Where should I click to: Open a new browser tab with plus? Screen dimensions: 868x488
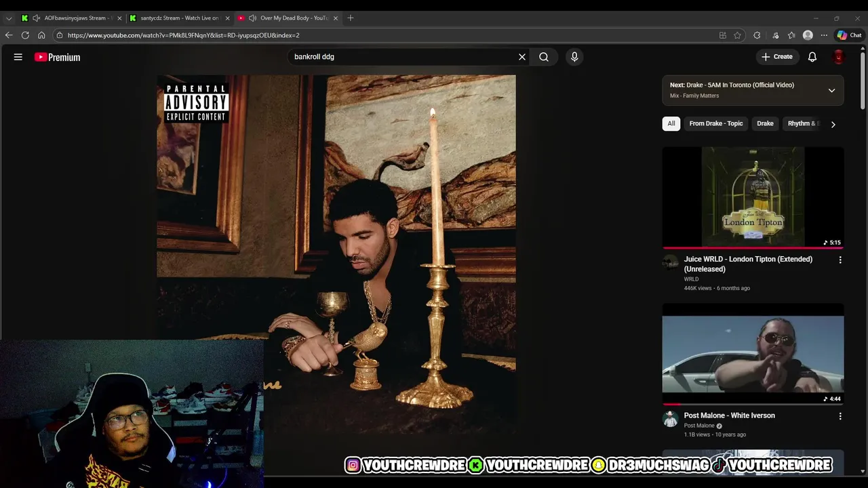[351, 18]
